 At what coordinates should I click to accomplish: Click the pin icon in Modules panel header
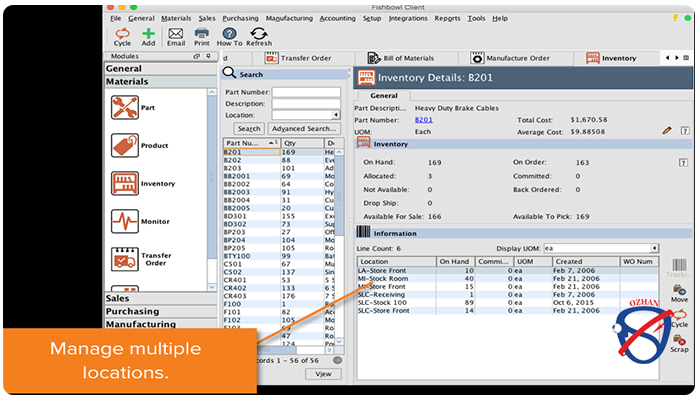click(x=208, y=56)
